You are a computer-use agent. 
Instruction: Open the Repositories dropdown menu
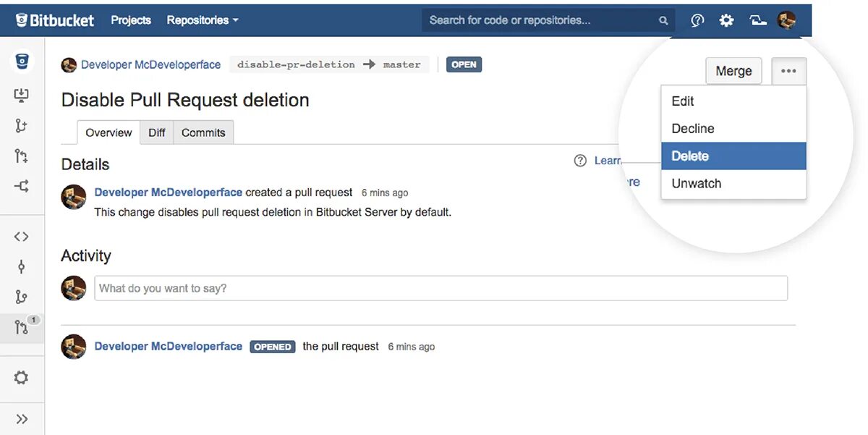tap(203, 20)
